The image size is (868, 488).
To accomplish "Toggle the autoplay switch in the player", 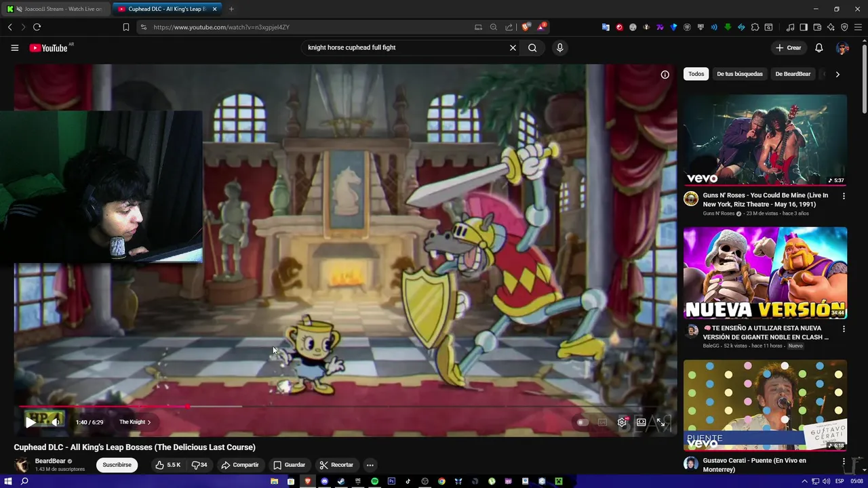I will click(x=583, y=422).
